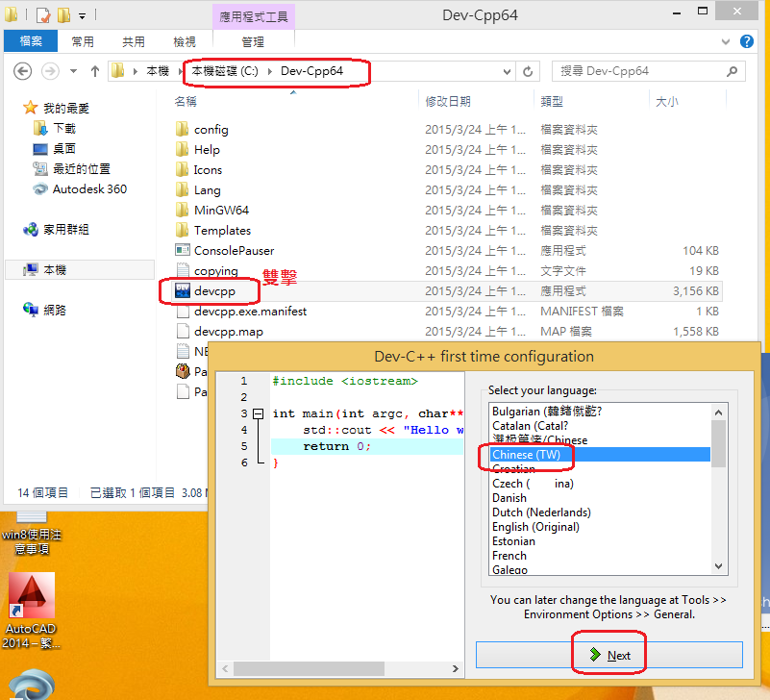Select Danish in language list
The image size is (770, 700).
(x=600, y=498)
